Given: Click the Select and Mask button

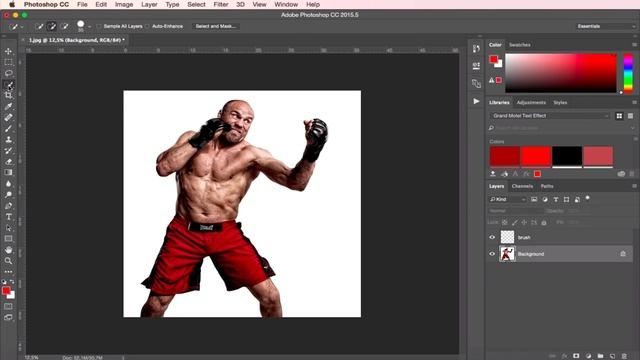Looking at the screenshot, I should click(x=216, y=26).
